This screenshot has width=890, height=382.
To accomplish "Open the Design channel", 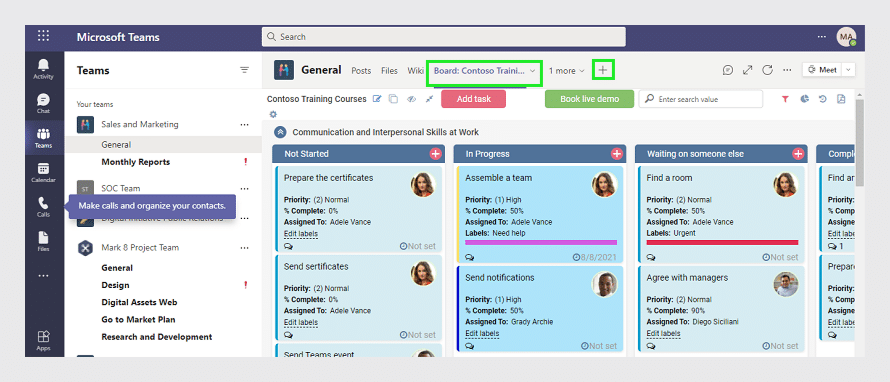I will click(115, 285).
